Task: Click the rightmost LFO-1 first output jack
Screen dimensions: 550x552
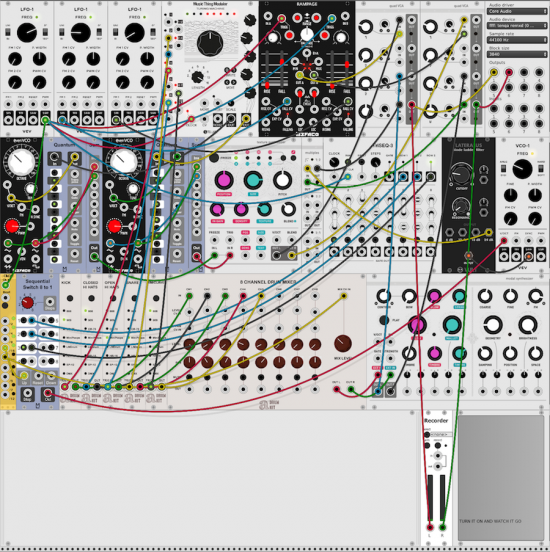Action: tap(116, 120)
